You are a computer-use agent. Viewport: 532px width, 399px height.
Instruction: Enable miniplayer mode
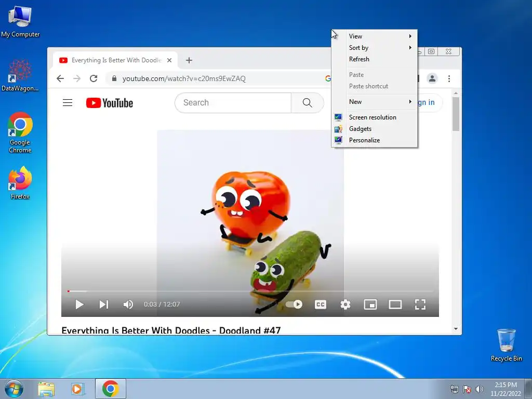[x=370, y=304]
